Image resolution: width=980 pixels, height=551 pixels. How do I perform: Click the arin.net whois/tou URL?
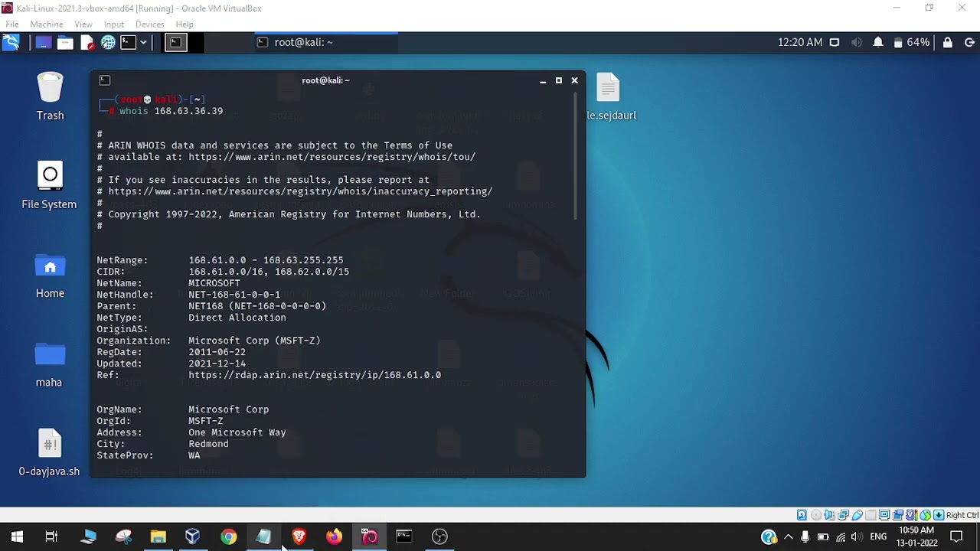point(332,157)
